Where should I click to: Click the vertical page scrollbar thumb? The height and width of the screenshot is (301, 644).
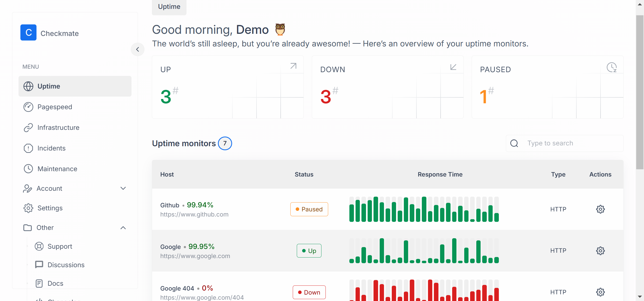coord(640,92)
